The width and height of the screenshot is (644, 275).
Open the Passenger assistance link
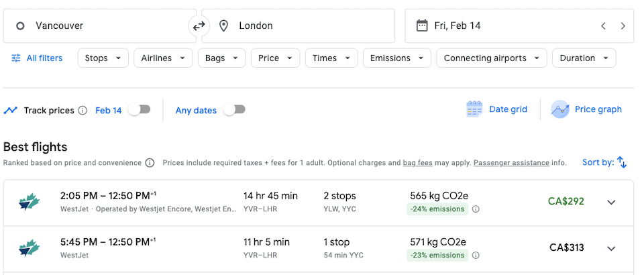click(x=511, y=162)
